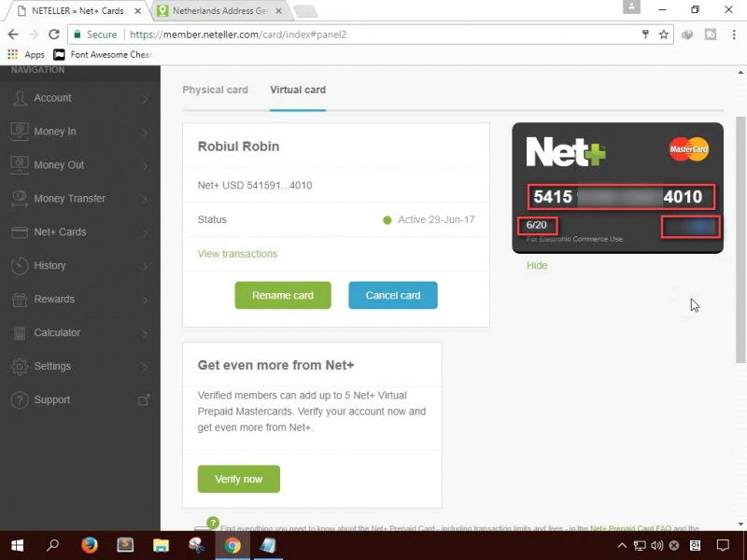Click the address bar URL field
The image size is (747, 560).
point(372,35)
